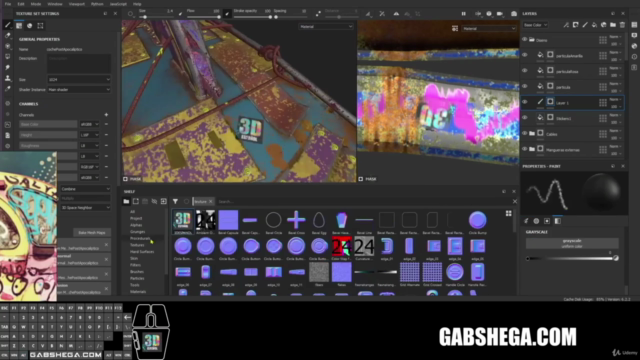Screen dimensions: 640x360
Task: Hide the particulaAmarilla layer
Action: [x=525, y=55]
